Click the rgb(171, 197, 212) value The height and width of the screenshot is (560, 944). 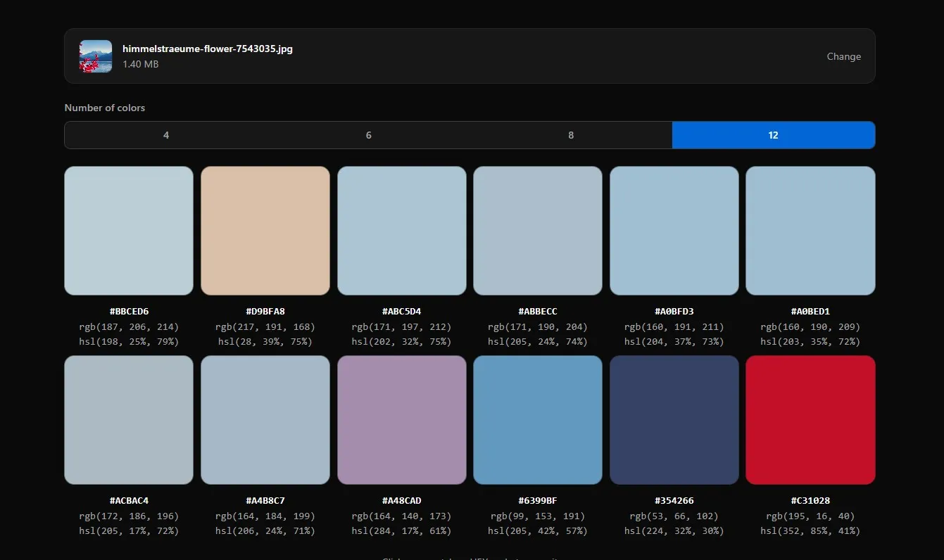402,326
